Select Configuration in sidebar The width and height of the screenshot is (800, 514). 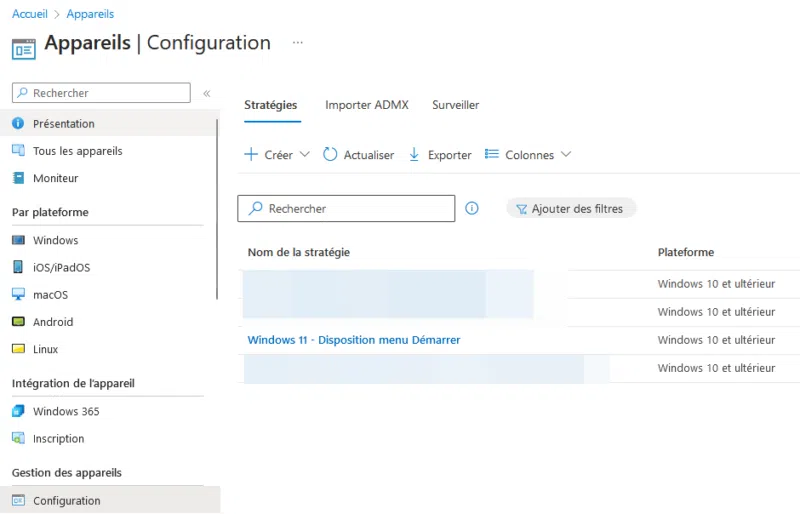point(110,500)
